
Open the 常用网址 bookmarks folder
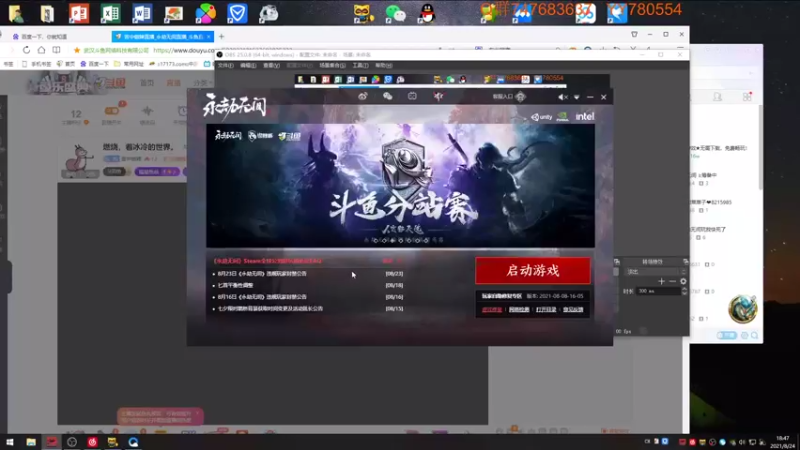(x=129, y=64)
